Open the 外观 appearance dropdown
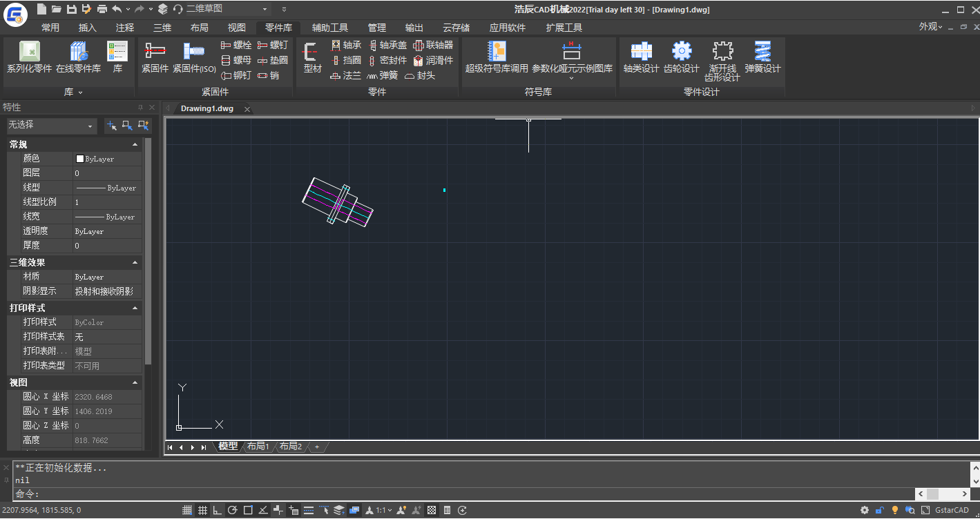980x519 pixels. click(x=930, y=27)
